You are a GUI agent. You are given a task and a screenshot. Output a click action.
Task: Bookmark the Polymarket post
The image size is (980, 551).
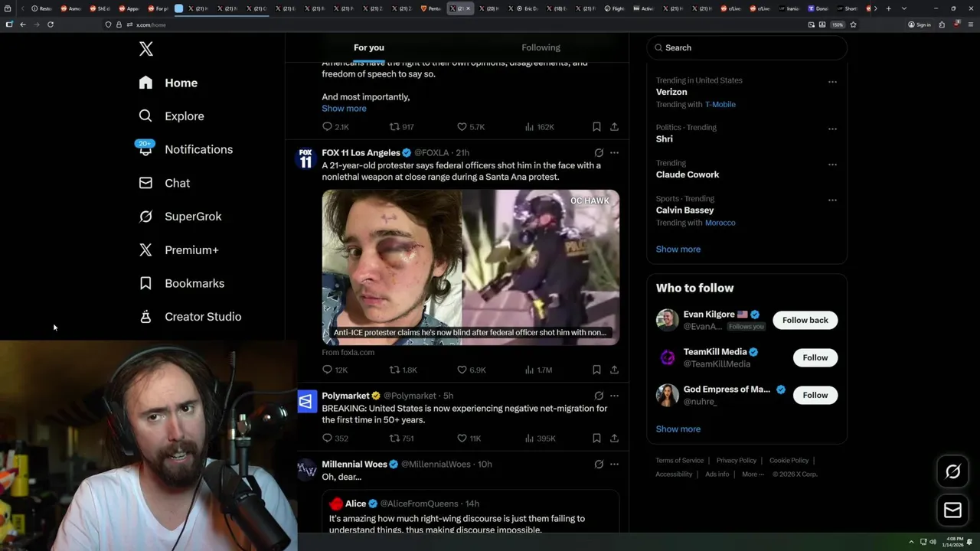pos(596,439)
